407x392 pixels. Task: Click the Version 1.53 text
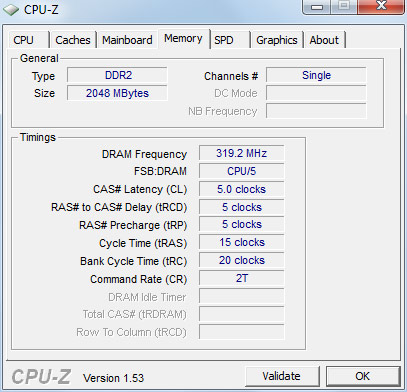point(113,378)
